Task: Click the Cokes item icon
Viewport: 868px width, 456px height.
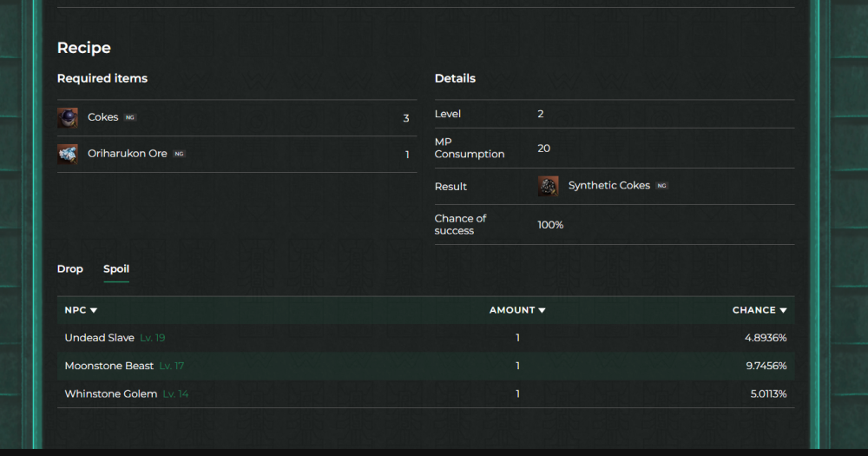Action: pos(68,118)
